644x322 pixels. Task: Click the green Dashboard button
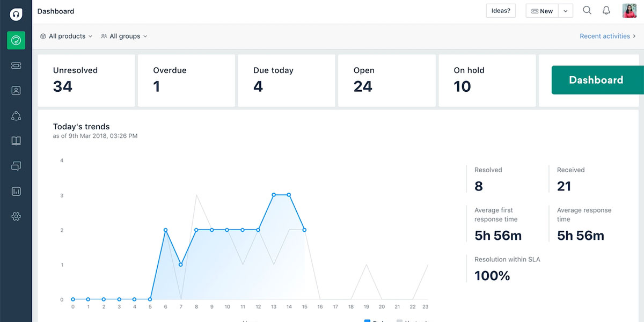click(x=596, y=80)
